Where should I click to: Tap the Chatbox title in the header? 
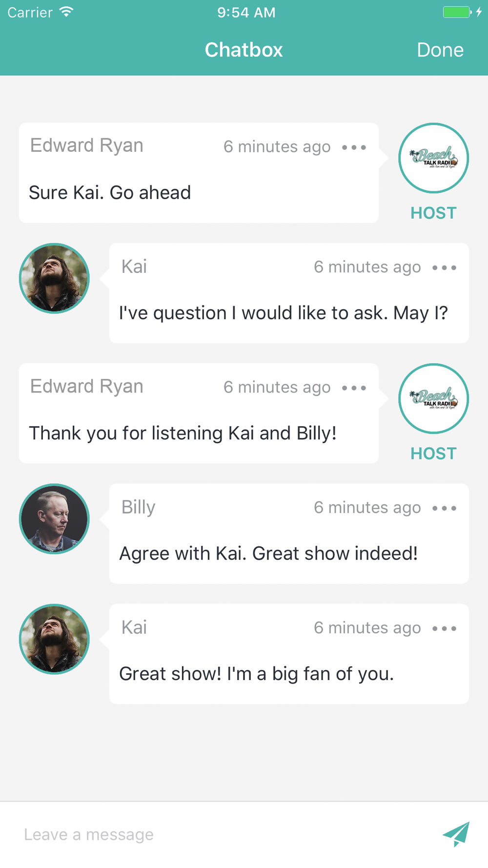click(244, 50)
